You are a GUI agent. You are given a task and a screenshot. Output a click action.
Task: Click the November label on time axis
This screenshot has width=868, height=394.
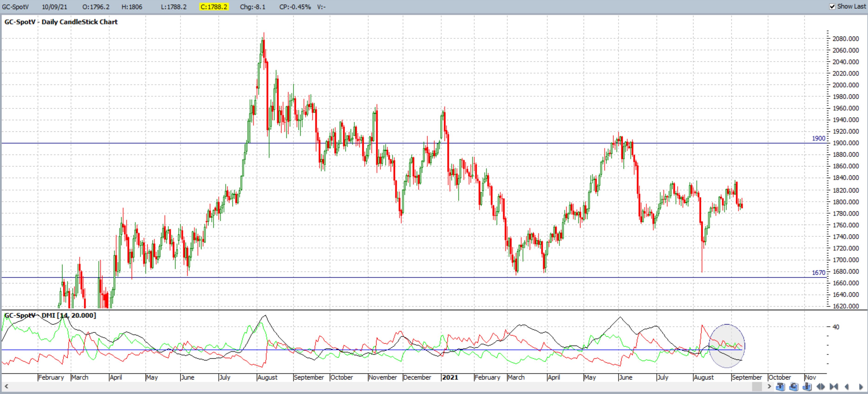point(382,377)
